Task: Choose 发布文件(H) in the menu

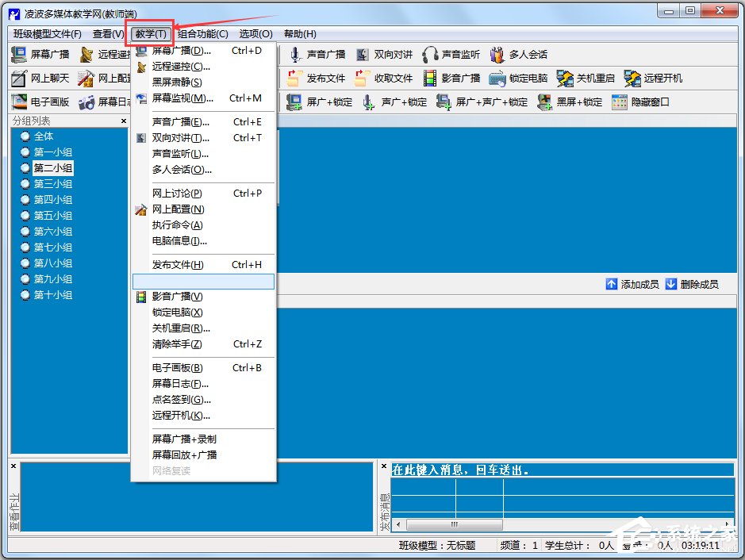Action: point(203,265)
